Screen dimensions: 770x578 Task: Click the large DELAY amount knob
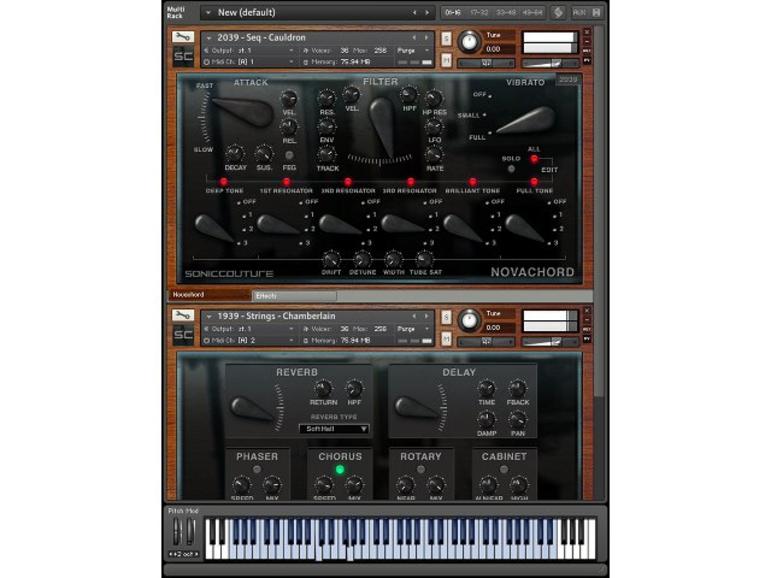click(416, 409)
